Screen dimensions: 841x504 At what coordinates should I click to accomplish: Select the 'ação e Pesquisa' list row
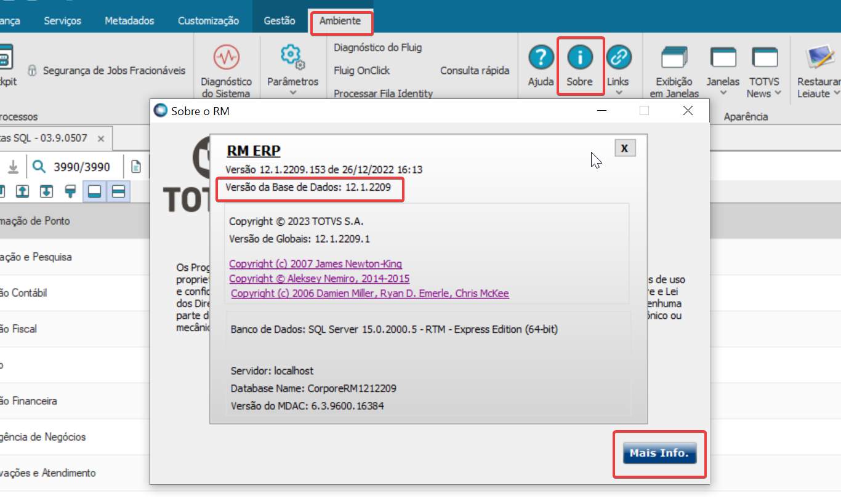coord(75,257)
